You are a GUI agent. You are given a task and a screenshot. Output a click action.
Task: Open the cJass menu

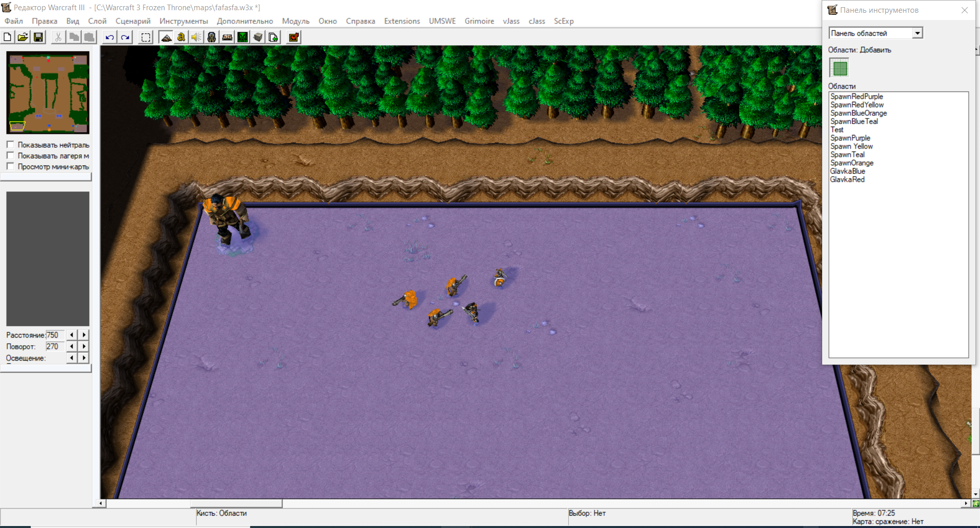coord(537,21)
